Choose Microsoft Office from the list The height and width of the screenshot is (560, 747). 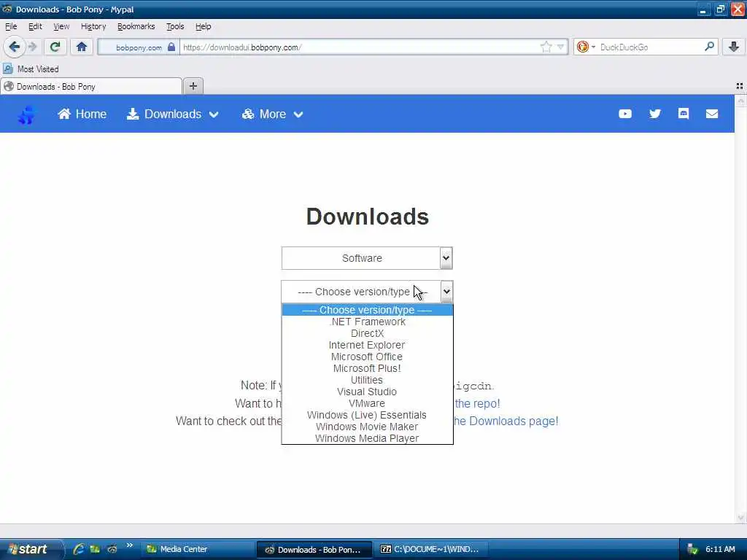click(x=367, y=357)
